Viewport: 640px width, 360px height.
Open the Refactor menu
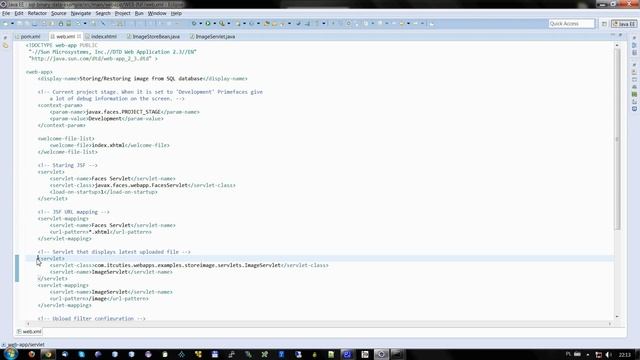pyautogui.click(x=37, y=13)
